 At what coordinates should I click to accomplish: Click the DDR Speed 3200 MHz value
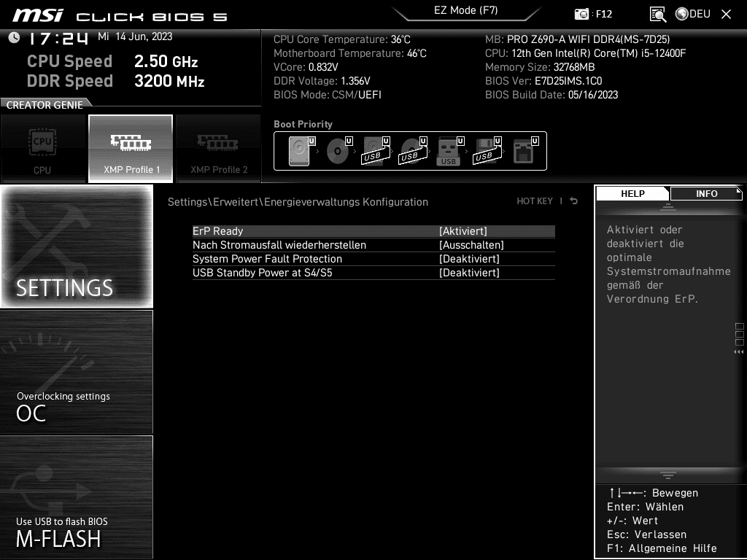click(x=169, y=81)
